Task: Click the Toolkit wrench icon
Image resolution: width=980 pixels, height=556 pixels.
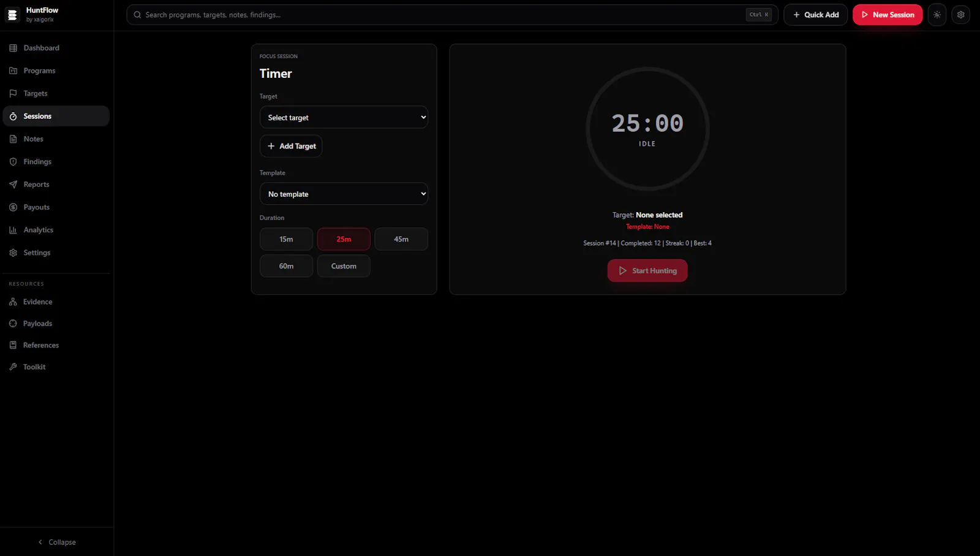Action: tap(13, 367)
